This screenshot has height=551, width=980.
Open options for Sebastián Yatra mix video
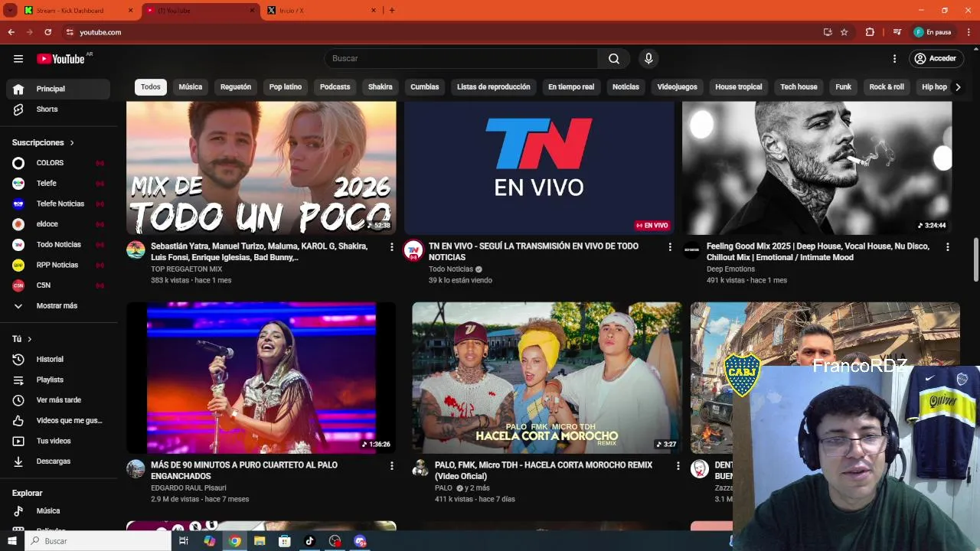(x=392, y=247)
